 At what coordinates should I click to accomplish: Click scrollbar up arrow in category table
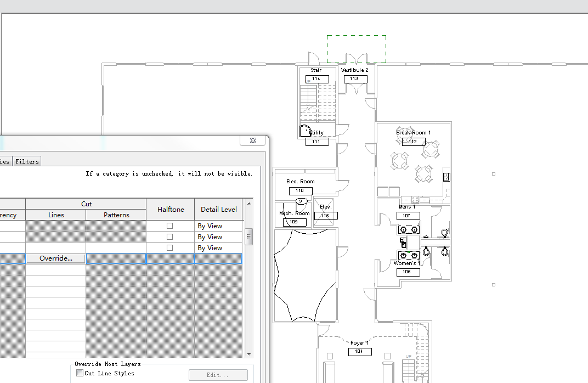[248, 204]
